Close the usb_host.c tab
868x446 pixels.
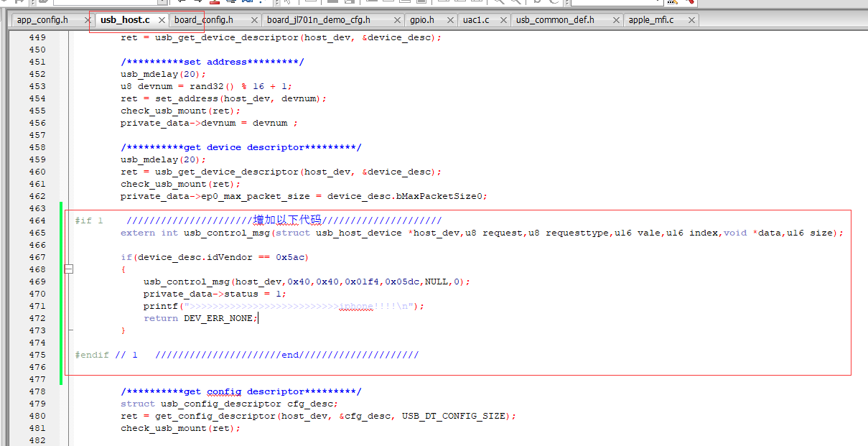coord(161,20)
